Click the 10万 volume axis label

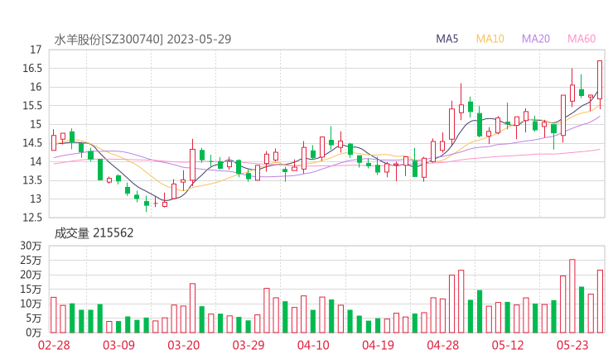[31, 304]
